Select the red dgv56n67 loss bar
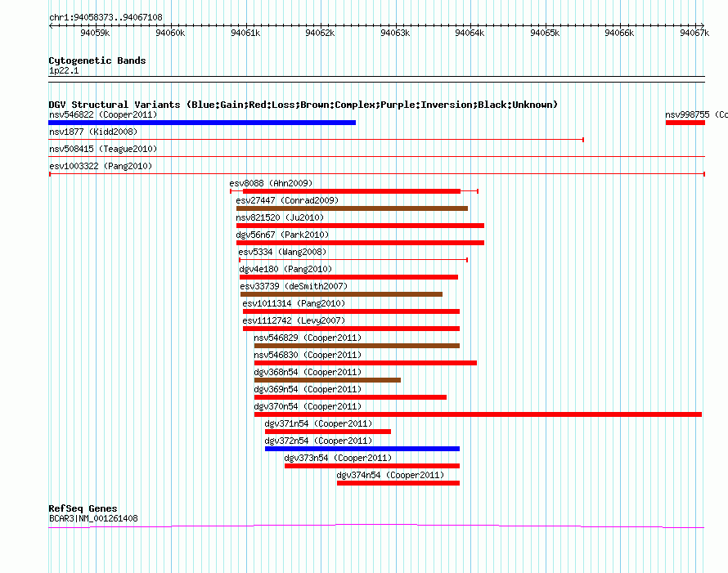 [x=360, y=243]
